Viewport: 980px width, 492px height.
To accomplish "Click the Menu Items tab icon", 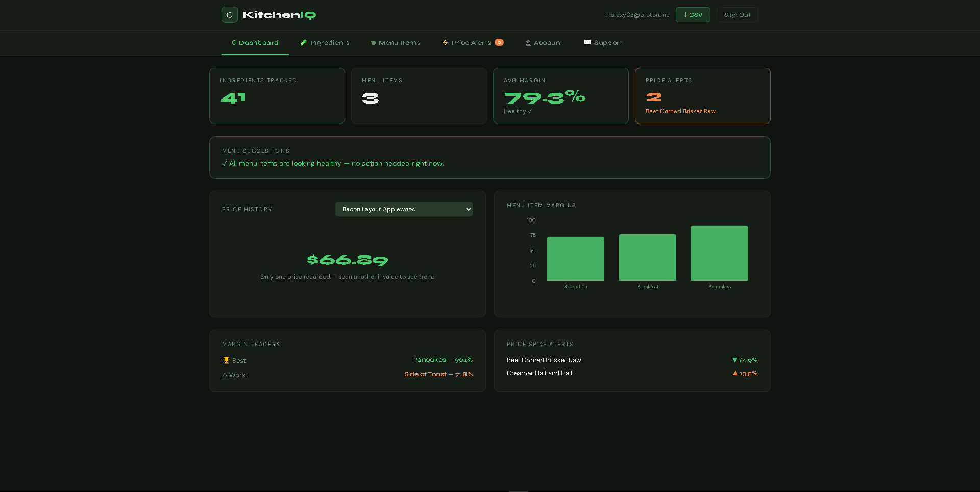I will (373, 43).
